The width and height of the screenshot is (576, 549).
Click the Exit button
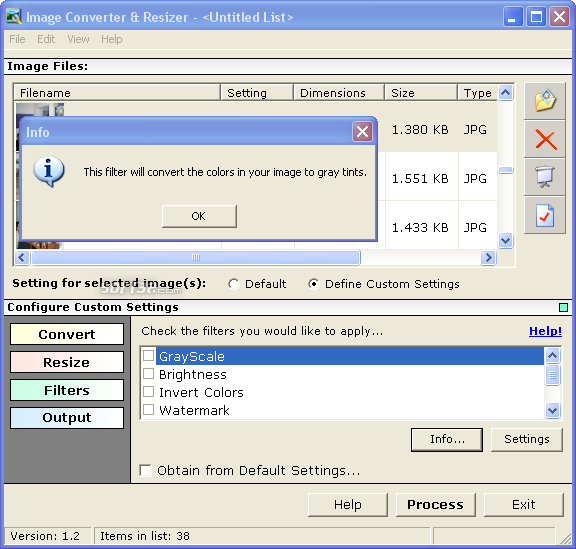(x=523, y=505)
